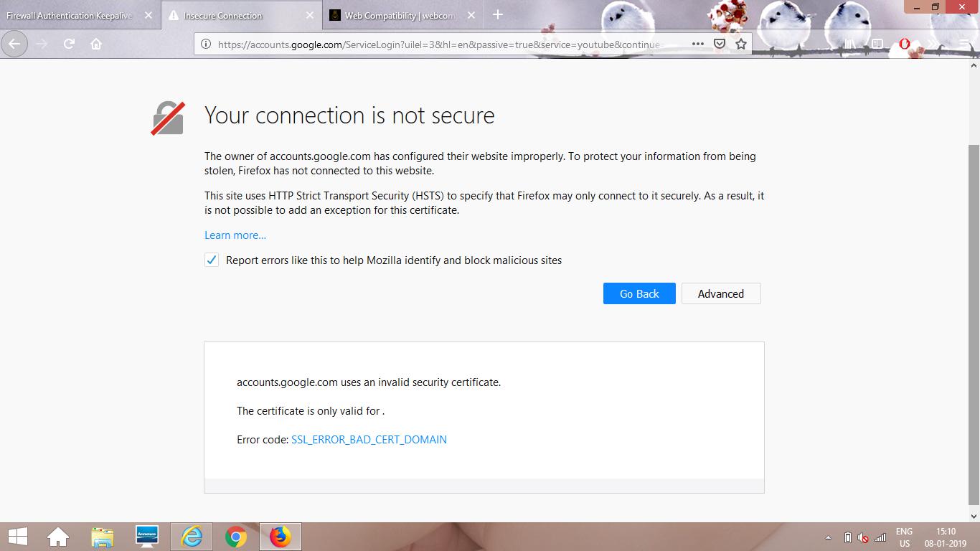This screenshot has width=980, height=551.
Task: Click the site information icon in address bar
Action: tap(206, 44)
